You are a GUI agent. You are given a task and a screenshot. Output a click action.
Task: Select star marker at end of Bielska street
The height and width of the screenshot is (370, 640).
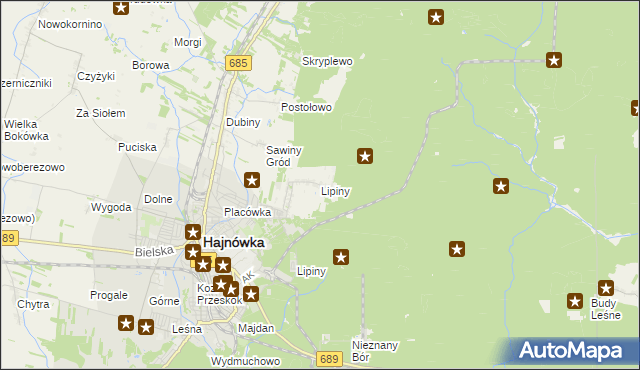[193, 252]
